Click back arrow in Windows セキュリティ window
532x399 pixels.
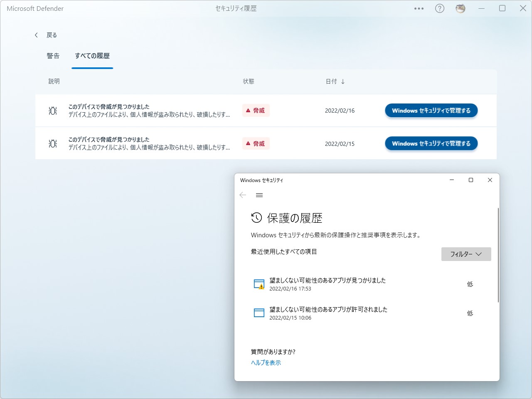tap(243, 195)
